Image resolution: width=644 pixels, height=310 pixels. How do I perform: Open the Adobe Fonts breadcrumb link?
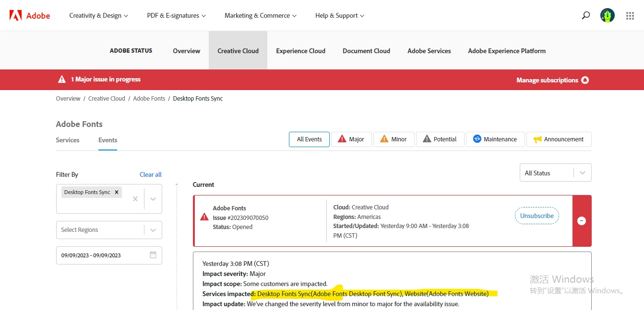point(149,99)
